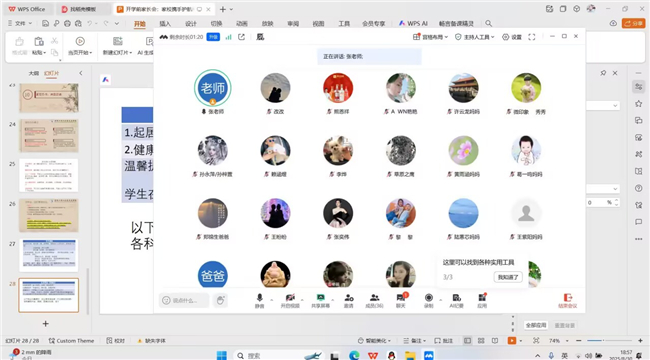The height and width of the screenshot is (360, 650).
Task: Click the raise hand icon
Action: pyautogui.click(x=221, y=300)
